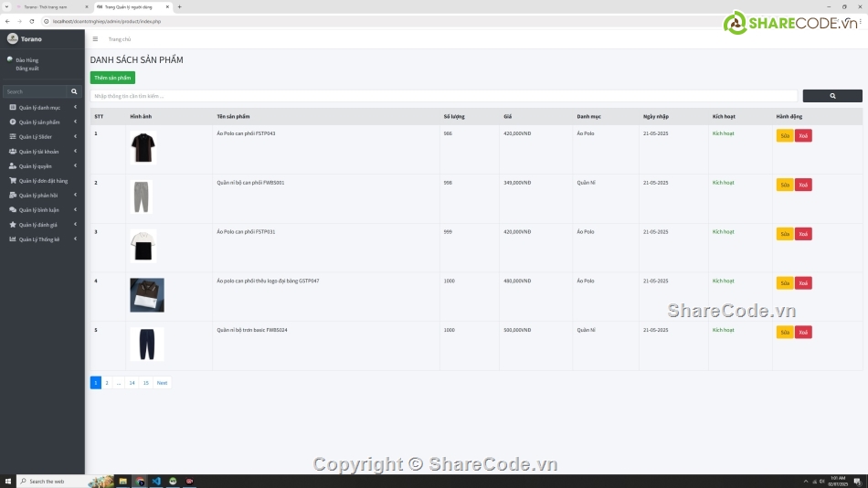Screen dimensions: 868x488
Task: Click the gray pants FWBS001 thumbnail
Action: 141,196
